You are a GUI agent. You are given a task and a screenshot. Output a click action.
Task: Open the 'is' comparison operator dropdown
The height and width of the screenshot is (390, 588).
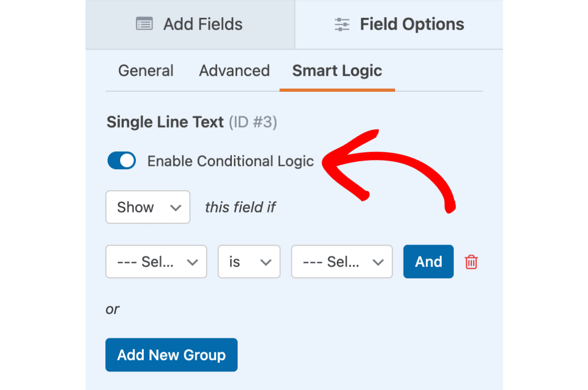[x=249, y=261]
